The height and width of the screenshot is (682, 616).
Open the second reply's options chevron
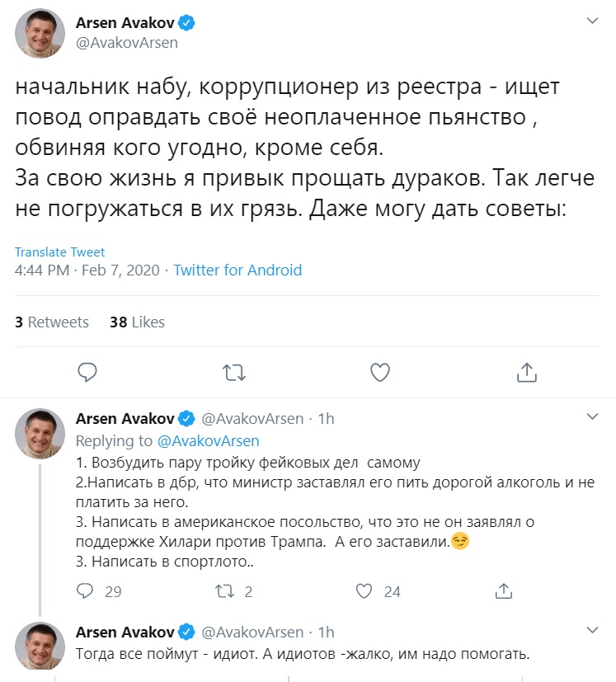coord(592,631)
